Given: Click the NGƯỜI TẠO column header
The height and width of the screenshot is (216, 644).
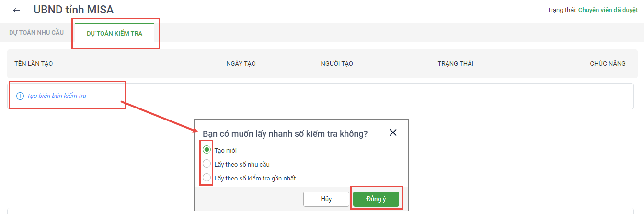Looking at the screenshot, I should click(x=336, y=64).
